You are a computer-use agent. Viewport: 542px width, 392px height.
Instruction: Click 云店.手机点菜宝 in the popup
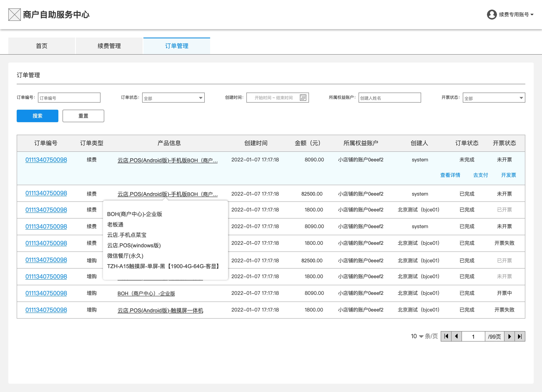127,235
